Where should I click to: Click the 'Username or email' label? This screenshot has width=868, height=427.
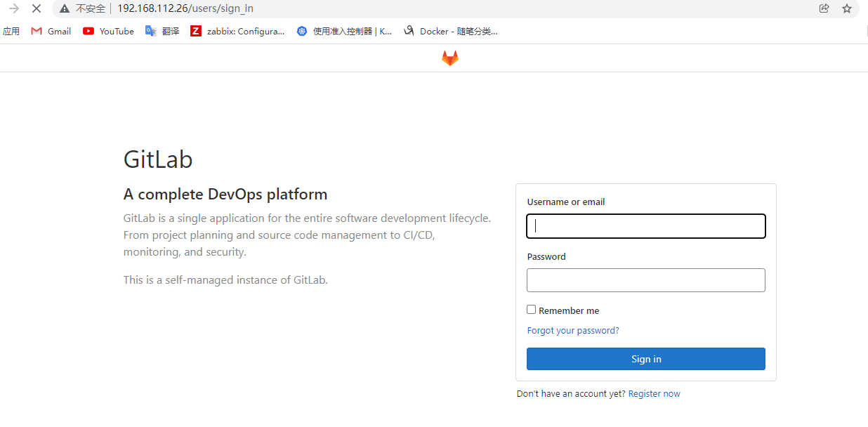click(x=566, y=202)
